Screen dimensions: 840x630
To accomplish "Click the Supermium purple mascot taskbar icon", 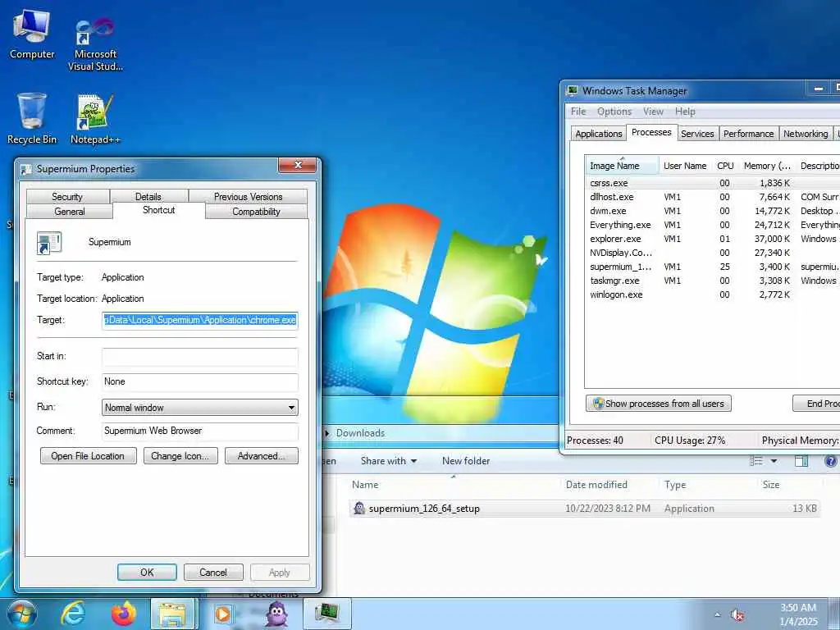I will coord(276,614).
